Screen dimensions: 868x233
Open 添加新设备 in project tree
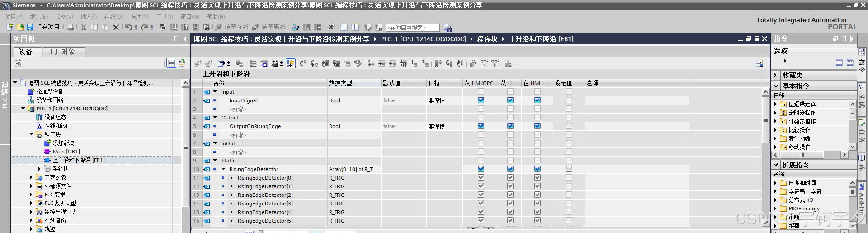click(x=50, y=91)
